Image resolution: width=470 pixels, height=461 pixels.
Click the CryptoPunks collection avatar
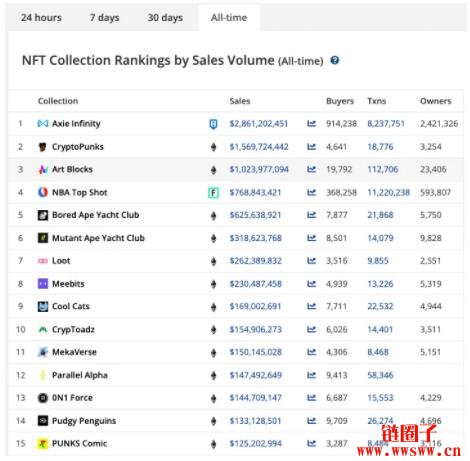coord(43,147)
